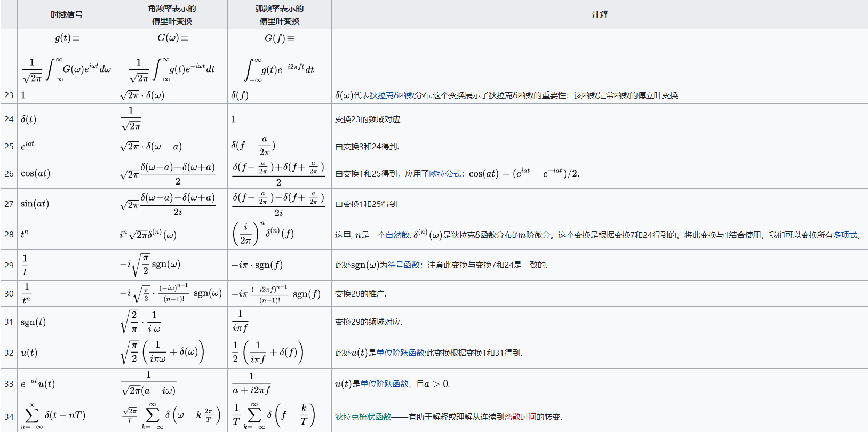Click the red 离散时间 link in row 34
This screenshot has width=868, height=432.
tap(520, 417)
